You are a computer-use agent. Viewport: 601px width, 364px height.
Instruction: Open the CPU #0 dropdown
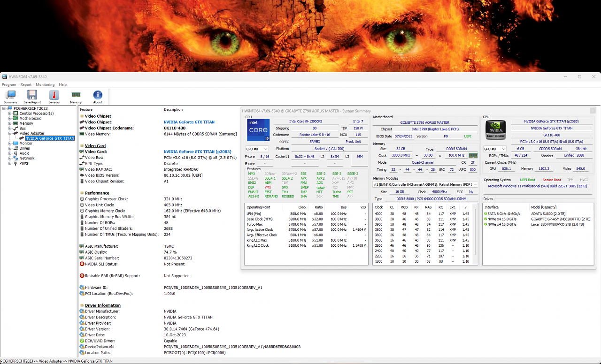[x=257, y=149]
